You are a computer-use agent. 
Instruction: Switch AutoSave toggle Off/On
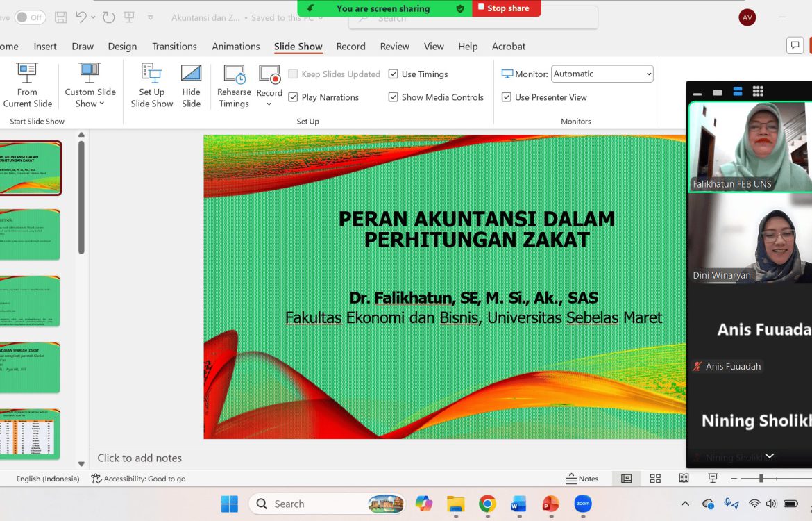pyautogui.click(x=30, y=17)
